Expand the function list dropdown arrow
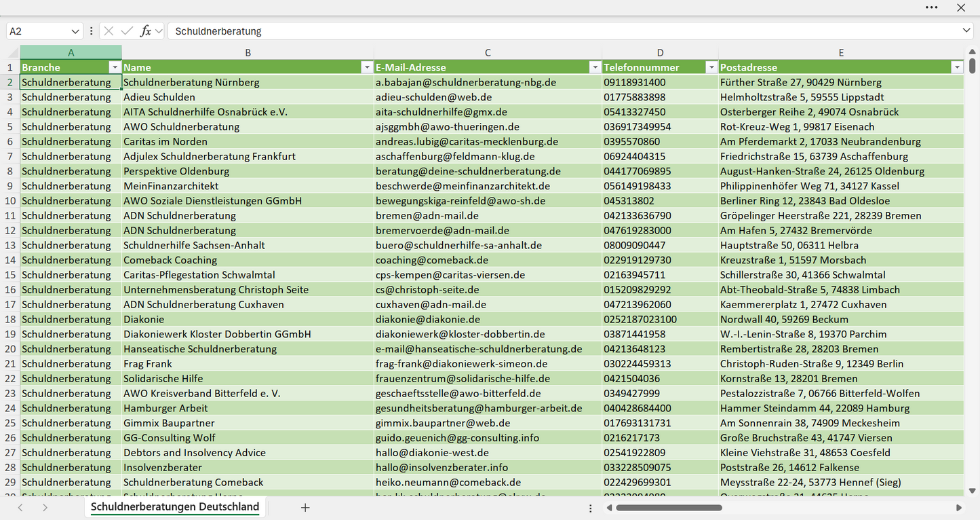The height and width of the screenshot is (520, 980). [159, 31]
